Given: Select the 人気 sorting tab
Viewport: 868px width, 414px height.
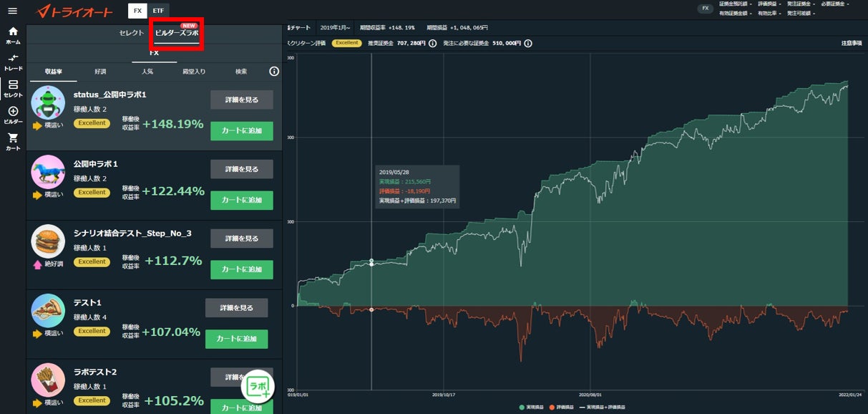Looking at the screenshot, I should click(147, 72).
